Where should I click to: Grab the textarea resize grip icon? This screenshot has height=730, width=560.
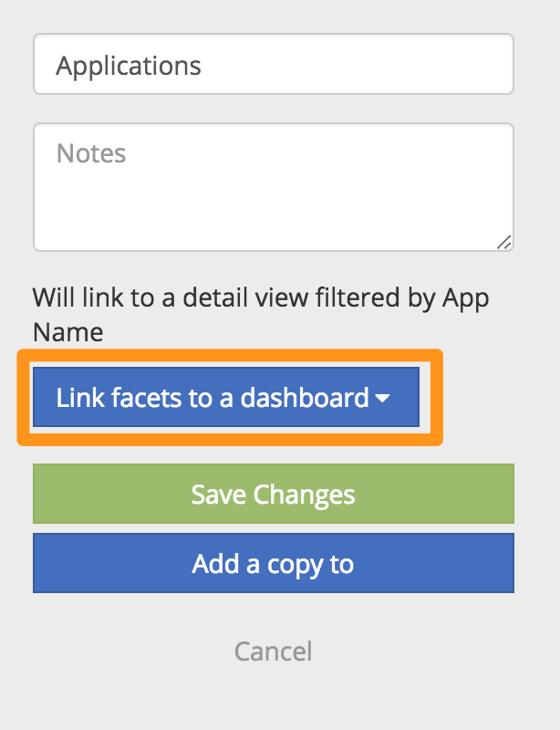(x=504, y=242)
